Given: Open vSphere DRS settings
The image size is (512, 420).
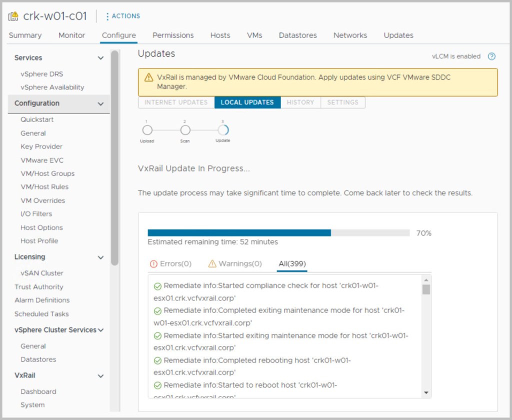Looking at the screenshot, I should point(41,74).
